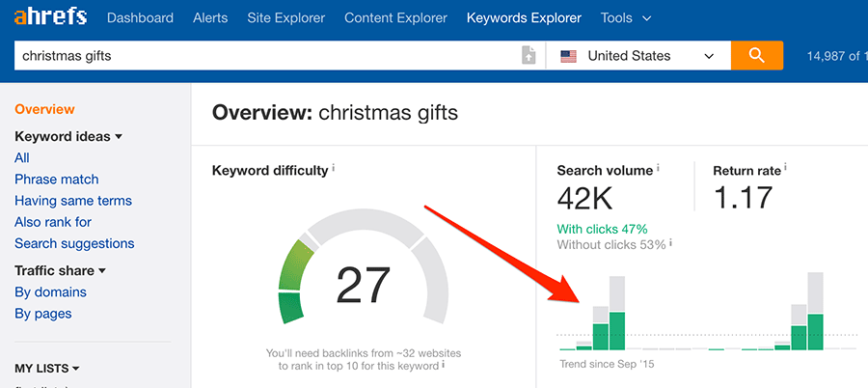868x388 pixels.
Task: Expand the Tools menu
Action: [x=625, y=18]
